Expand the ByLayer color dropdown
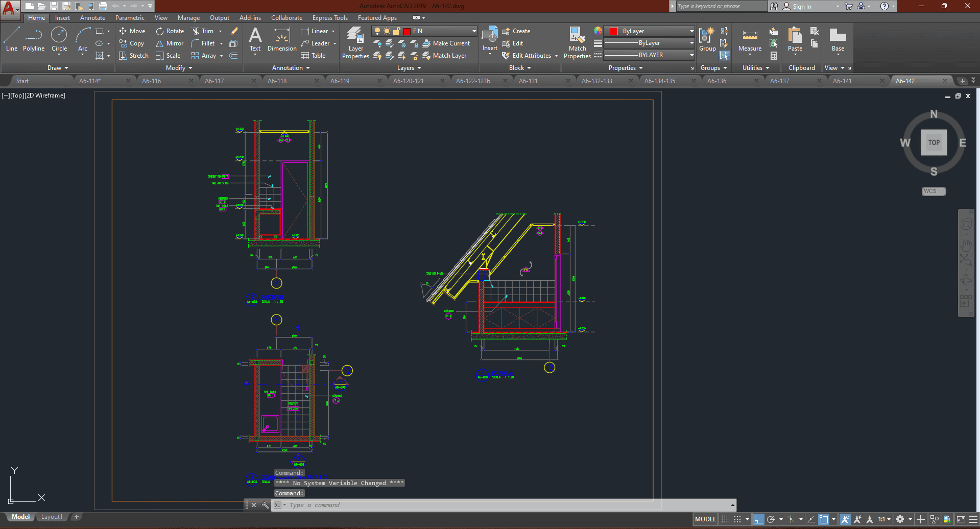This screenshot has height=529, width=980. tap(691, 31)
